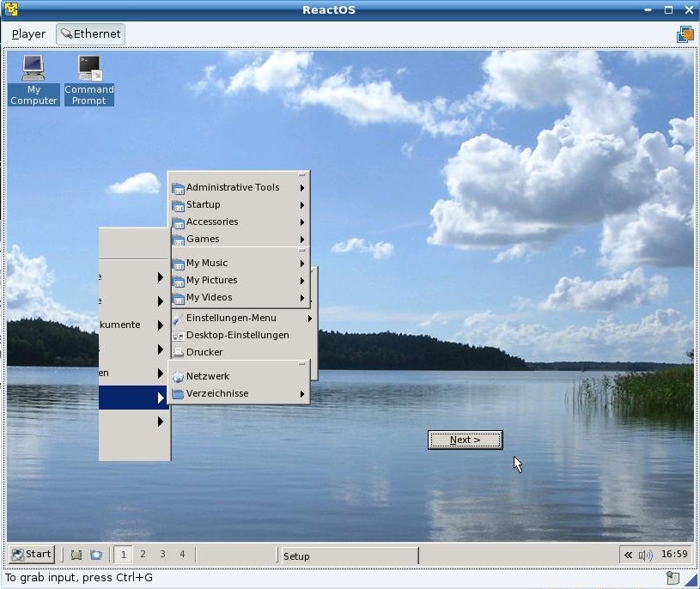Image resolution: width=700 pixels, height=589 pixels.
Task: Expand arrow next to My Pictures
Action: pos(302,281)
